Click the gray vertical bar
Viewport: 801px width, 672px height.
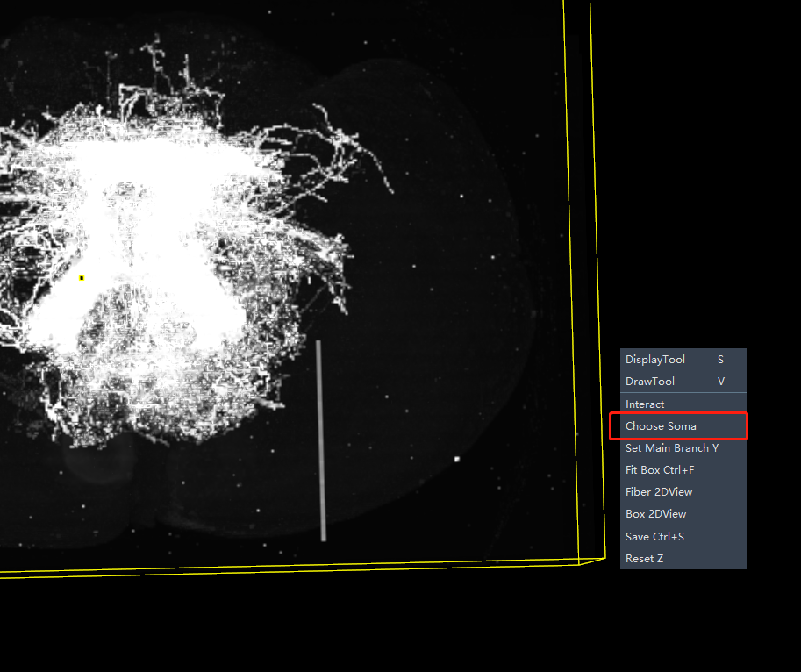[320, 440]
